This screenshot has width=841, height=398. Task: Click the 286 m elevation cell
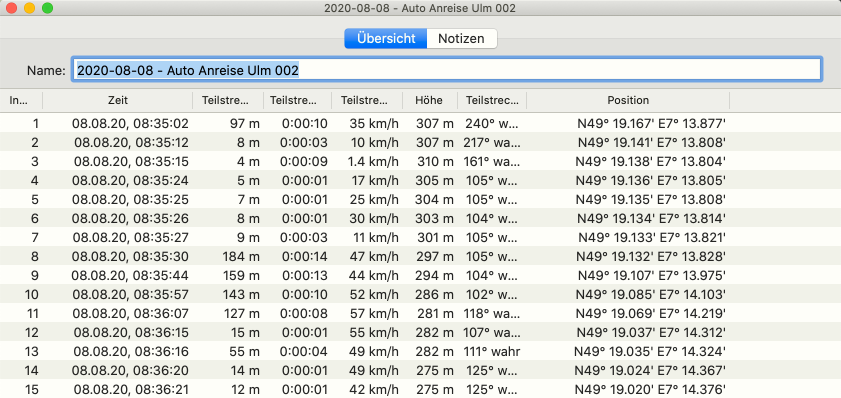[434, 294]
